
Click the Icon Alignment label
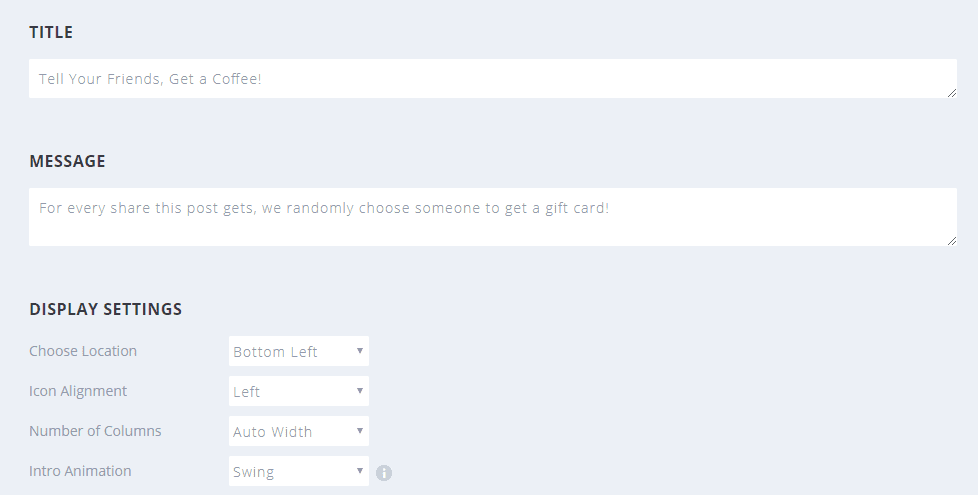(78, 391)
